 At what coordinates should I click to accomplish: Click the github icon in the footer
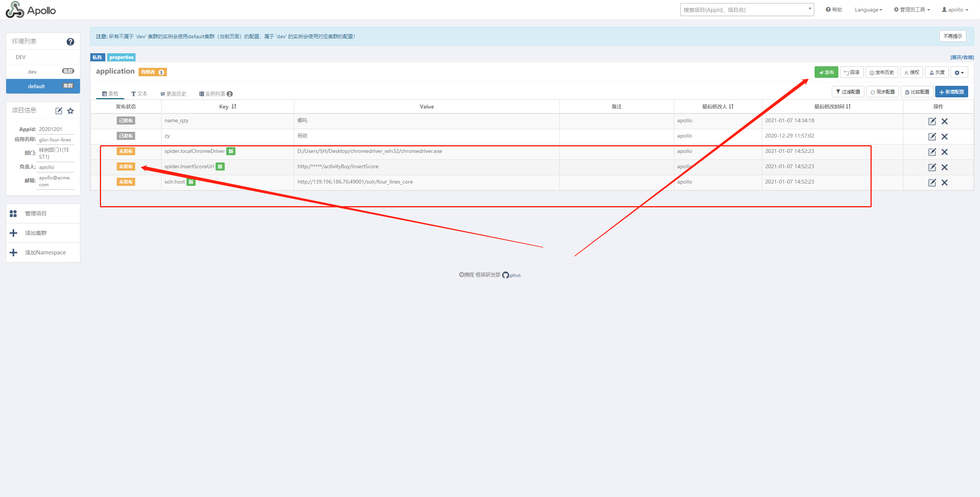pos(506,275)
